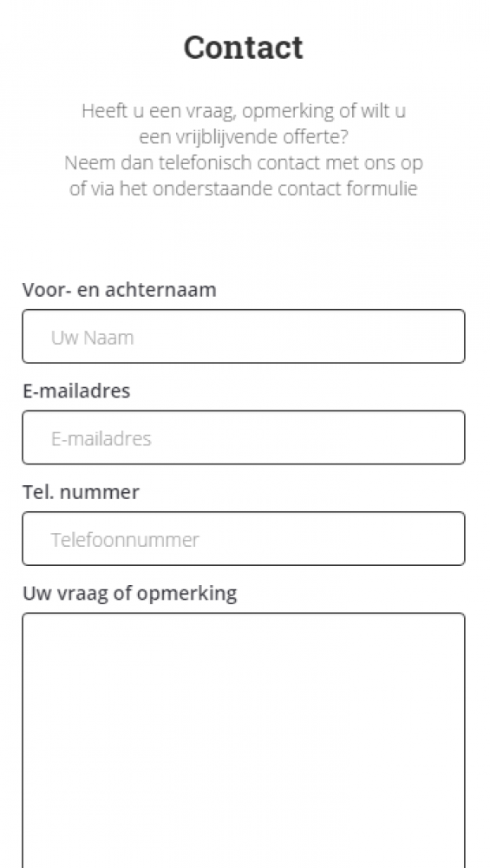Click the grey "Uw Naam" placeholder text

(92, 338)
